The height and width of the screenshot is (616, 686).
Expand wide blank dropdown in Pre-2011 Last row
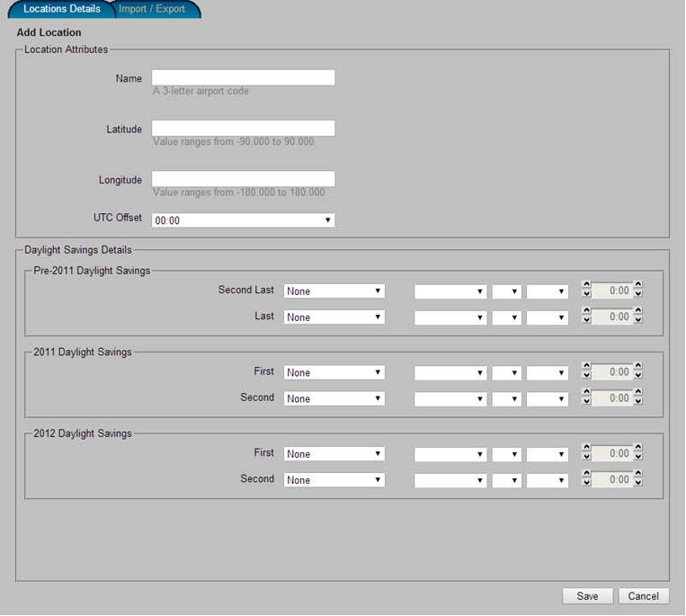point(450,317)
